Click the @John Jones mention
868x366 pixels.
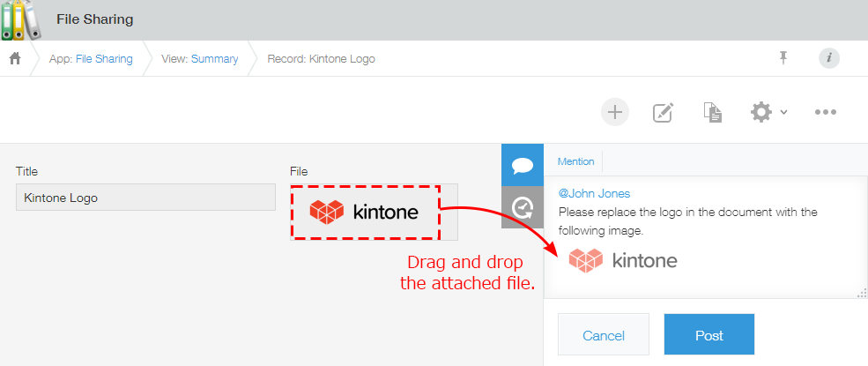594,193
